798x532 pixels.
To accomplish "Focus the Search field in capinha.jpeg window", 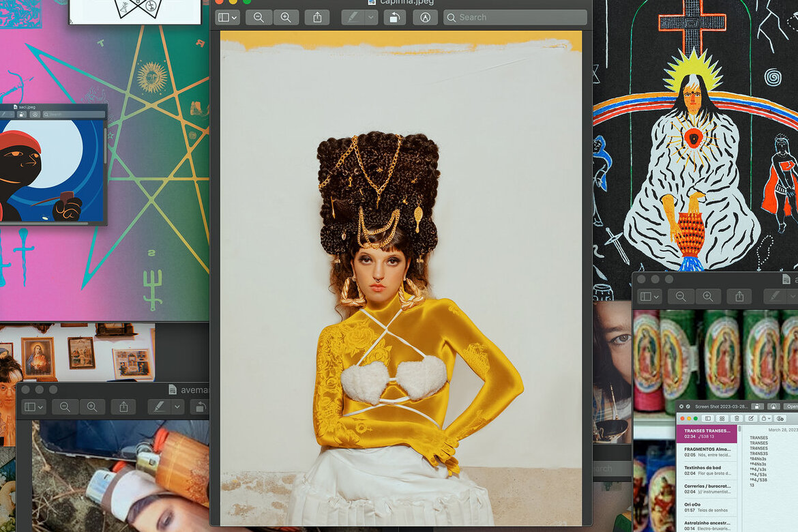I will pyautogui.click(x=515, y=17).
